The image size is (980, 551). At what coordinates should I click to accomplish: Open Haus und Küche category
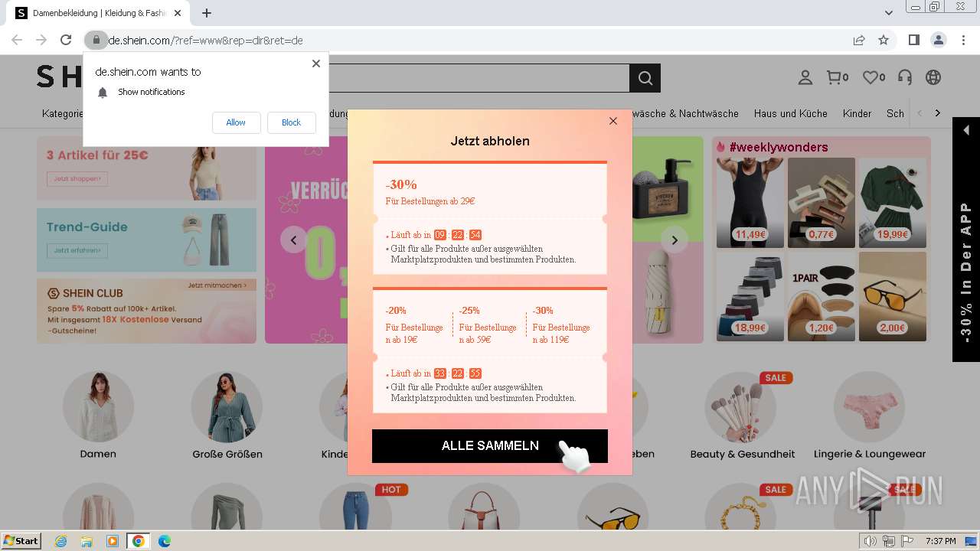[790, 113]
